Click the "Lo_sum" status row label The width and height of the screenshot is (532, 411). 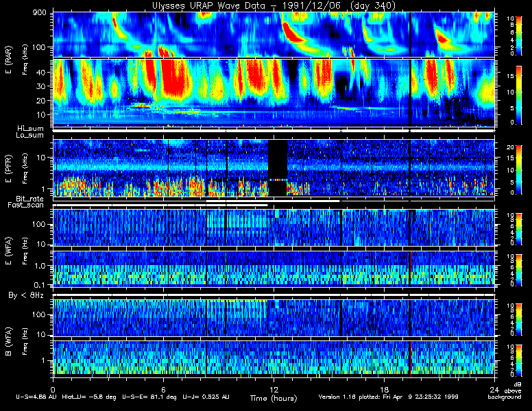click(30, 136)
